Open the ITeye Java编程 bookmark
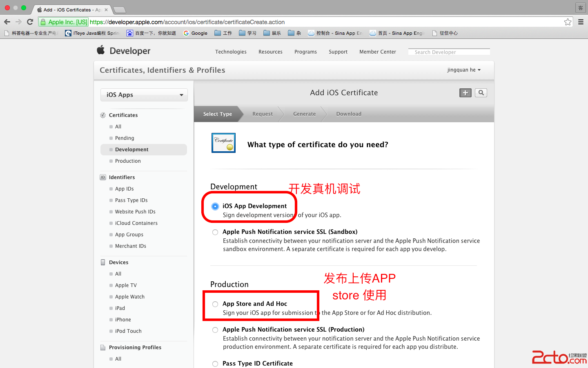Image resolution: width=588 pixels, height=368 pixels. tap(92, 33)
